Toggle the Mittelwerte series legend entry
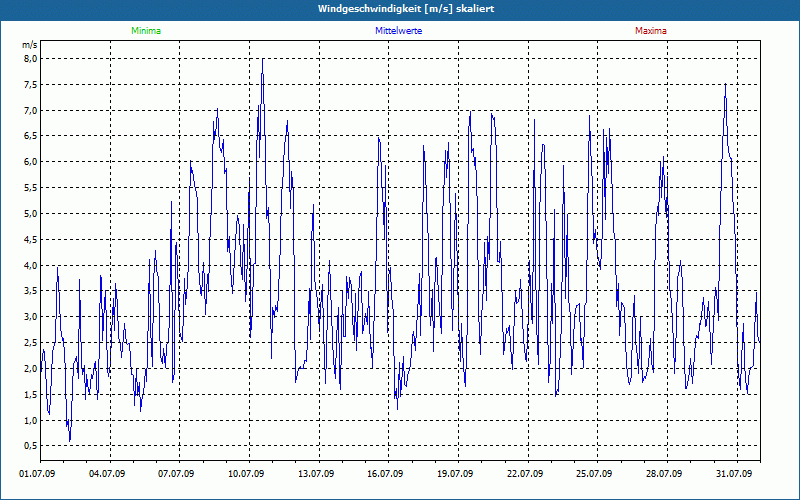Image resolution: width=800 pixels, height=500 pixels. click(398, 31)
